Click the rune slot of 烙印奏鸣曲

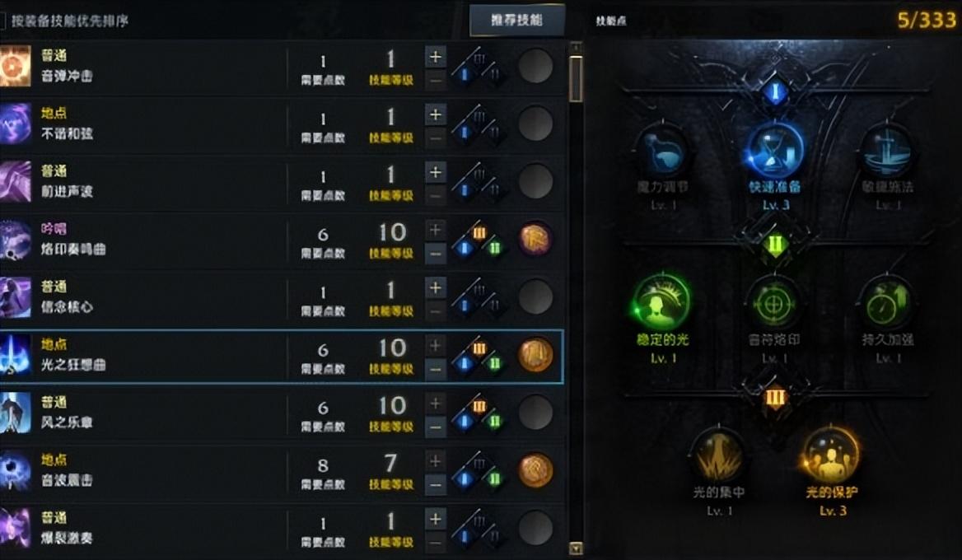[x=535, y=239]
